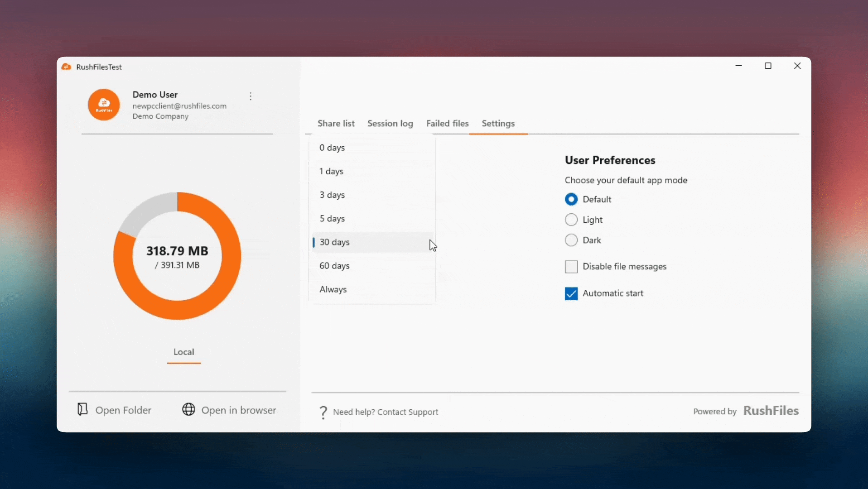Enable Disable file messages checkbox
868x489 pixels.
tap(571, 267)
